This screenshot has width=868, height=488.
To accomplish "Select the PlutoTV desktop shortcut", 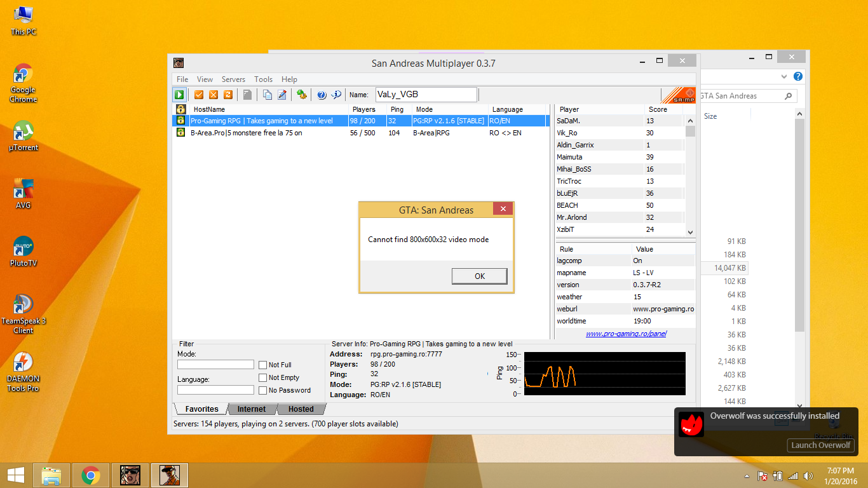I will tap(24, 252).
